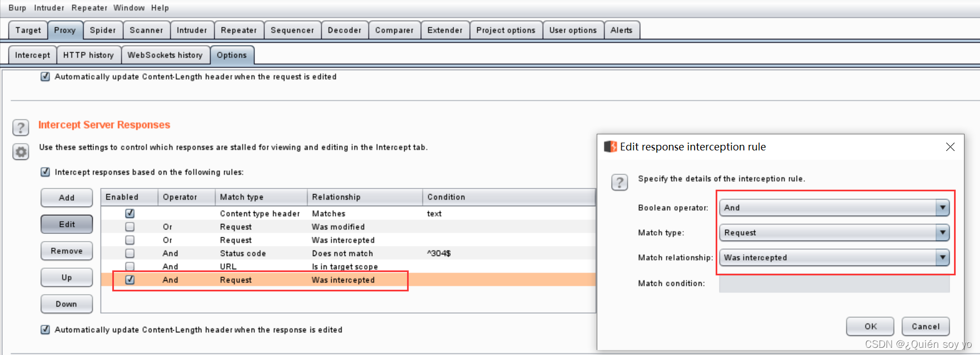Open the Boolean operator dropdown
Viewport: 980px width, 355px height.
coord(834,208)
